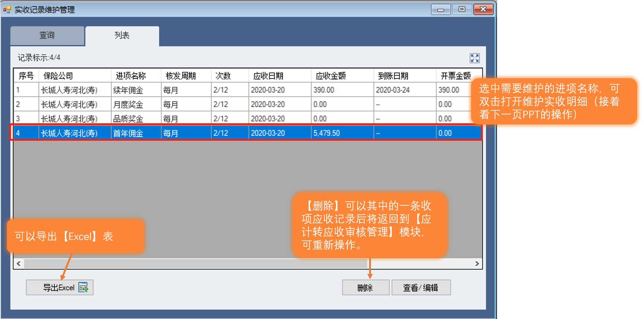Image resolution: width=644 pixels, height=319 pixels.
Task: Sort by 进项名称 column header
Action: click(130, 76)
